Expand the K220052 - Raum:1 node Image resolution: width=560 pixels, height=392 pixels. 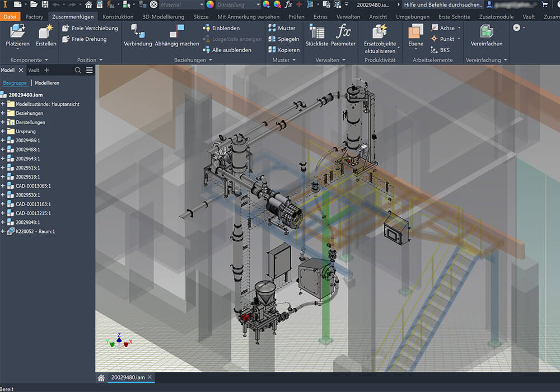pyautogui.click(x=3, y=231)
